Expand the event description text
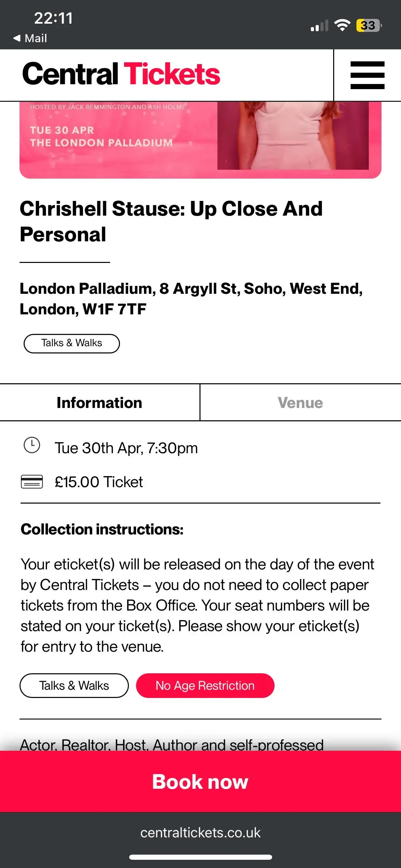Viewport: 401px width, 868px height. point(172,744)
